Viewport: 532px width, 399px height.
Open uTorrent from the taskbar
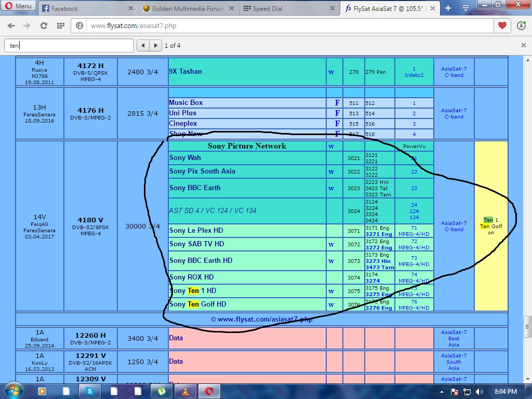click(162, 392)
